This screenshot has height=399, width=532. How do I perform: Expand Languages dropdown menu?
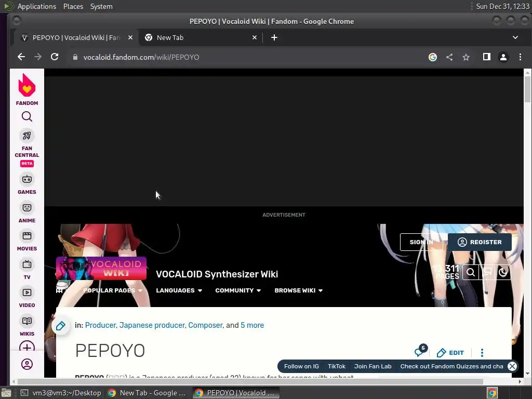coord(179,290)
